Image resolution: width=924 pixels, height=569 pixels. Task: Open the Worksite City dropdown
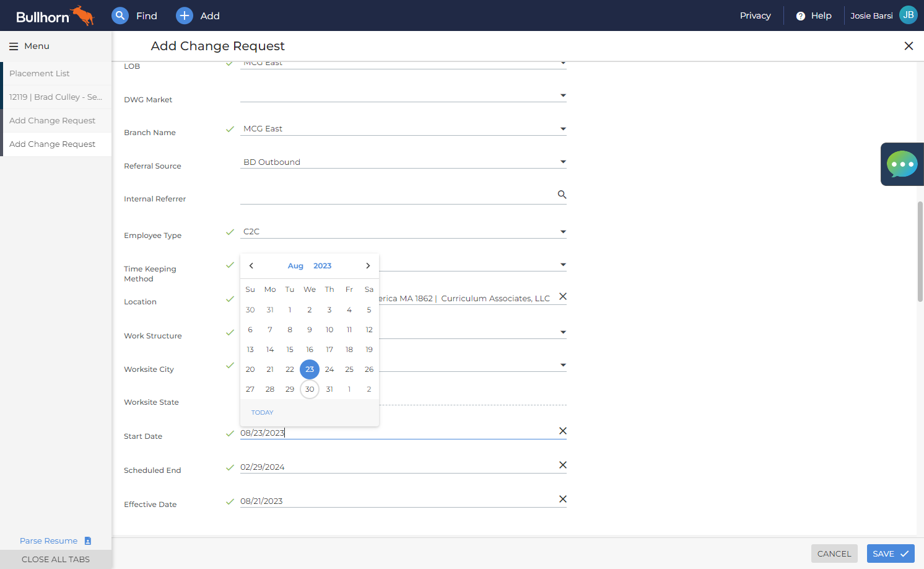pyautogui.click(x=563, y=365)
